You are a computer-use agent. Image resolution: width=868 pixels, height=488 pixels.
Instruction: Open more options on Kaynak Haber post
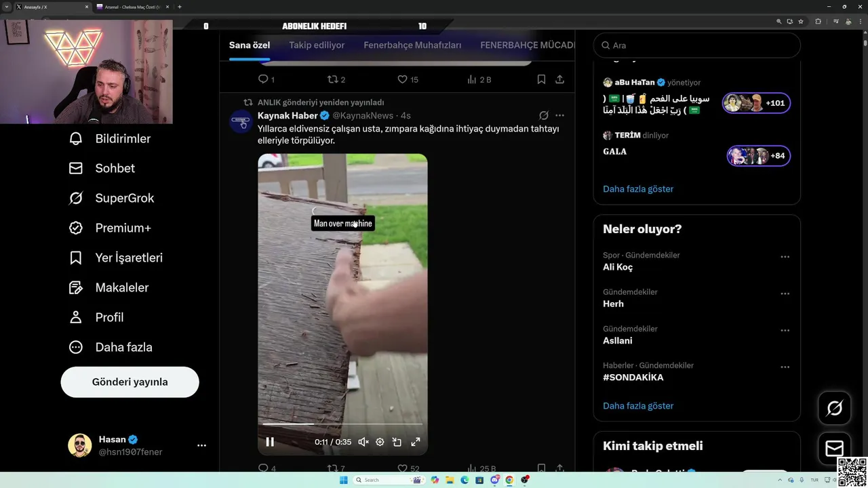pyautogui.click(x=559, y=115)
